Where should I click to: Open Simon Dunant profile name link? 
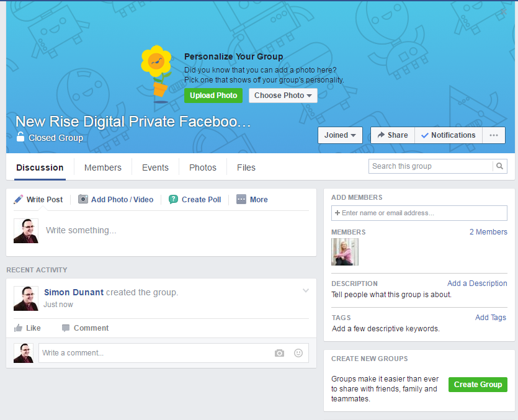point(74,292)
